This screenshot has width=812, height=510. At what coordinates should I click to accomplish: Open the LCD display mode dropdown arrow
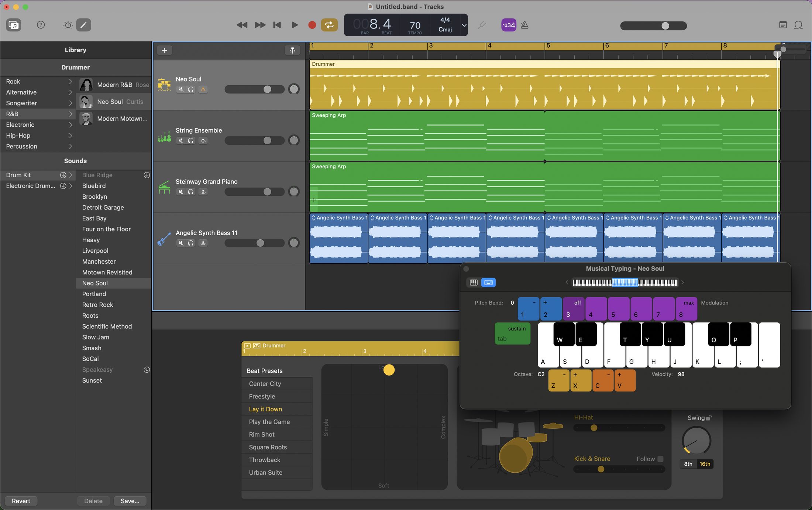(464, 25)
